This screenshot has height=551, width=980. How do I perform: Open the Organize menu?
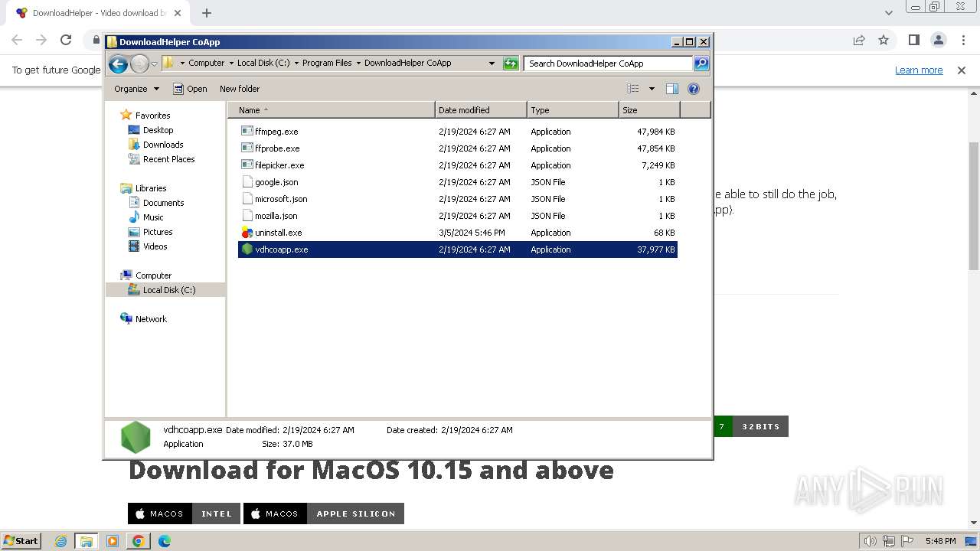click(x=136, y=89)
